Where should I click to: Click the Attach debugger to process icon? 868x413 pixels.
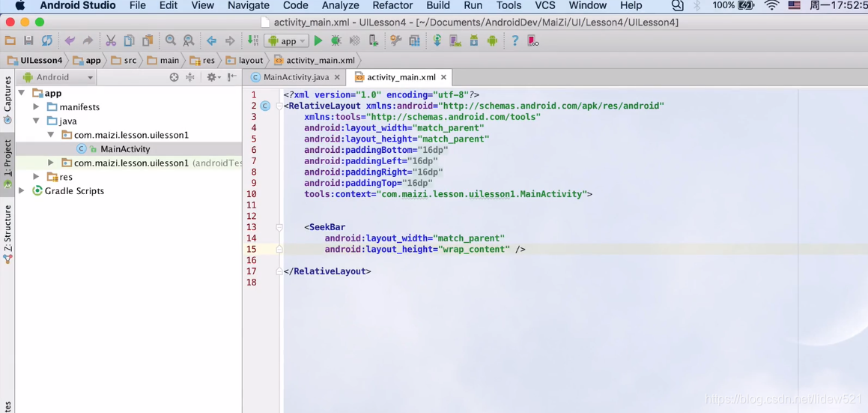pos(373,40)
